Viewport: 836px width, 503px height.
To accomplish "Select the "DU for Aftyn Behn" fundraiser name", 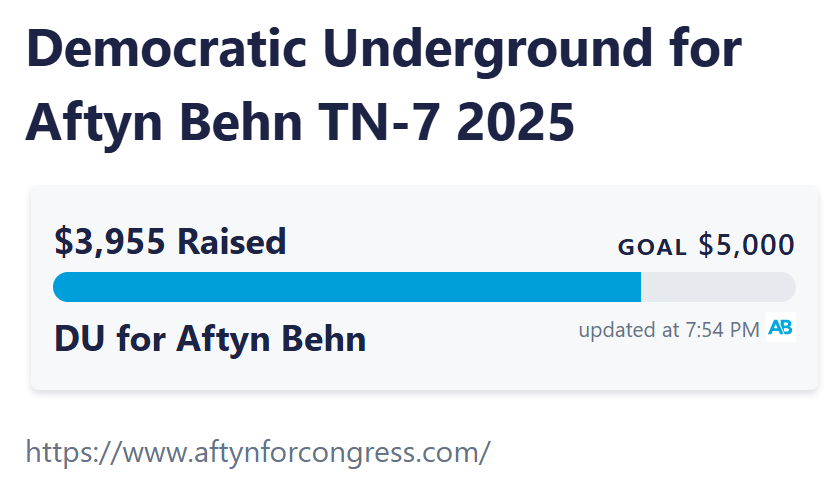I will pyautogui.click(x=210, y=339).
